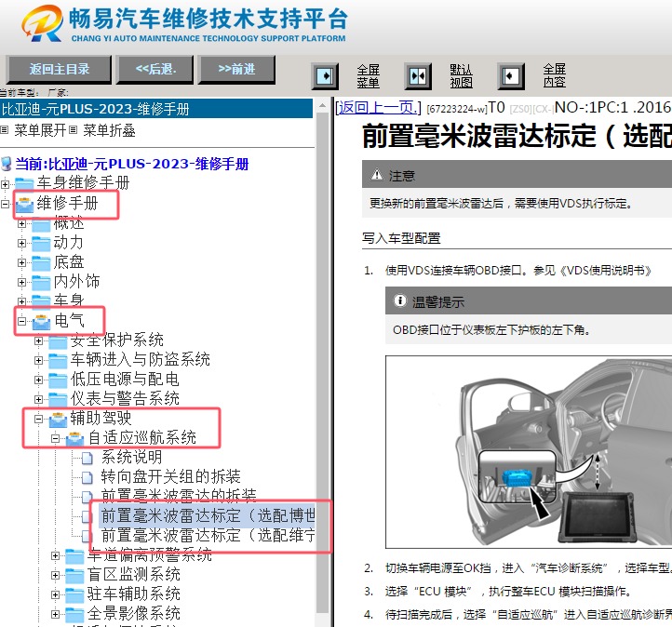Open the 当前:比亚迪-元PLUS-2023-维修手册 root node
672x627 pixels.
point(132,163)
